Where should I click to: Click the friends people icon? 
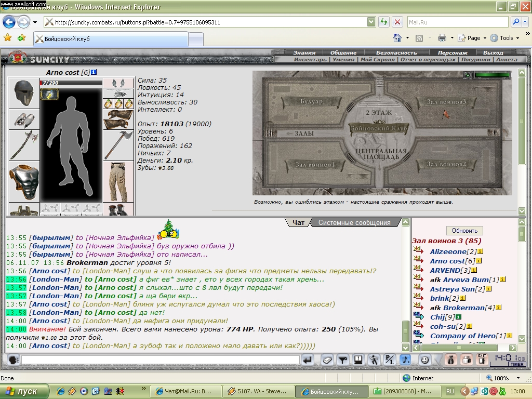[466, 360]
